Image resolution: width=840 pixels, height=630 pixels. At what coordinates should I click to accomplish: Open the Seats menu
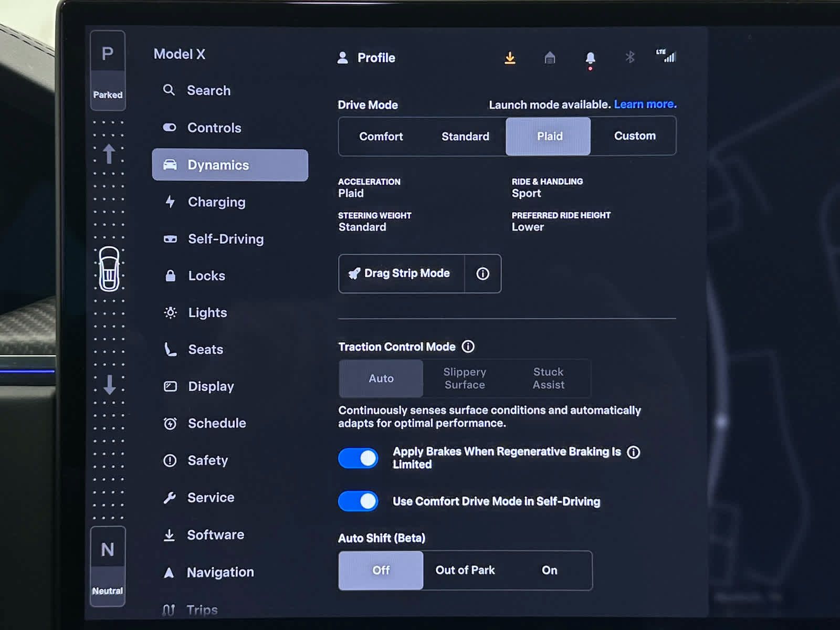pyautogui.click(x=230, y=350)
